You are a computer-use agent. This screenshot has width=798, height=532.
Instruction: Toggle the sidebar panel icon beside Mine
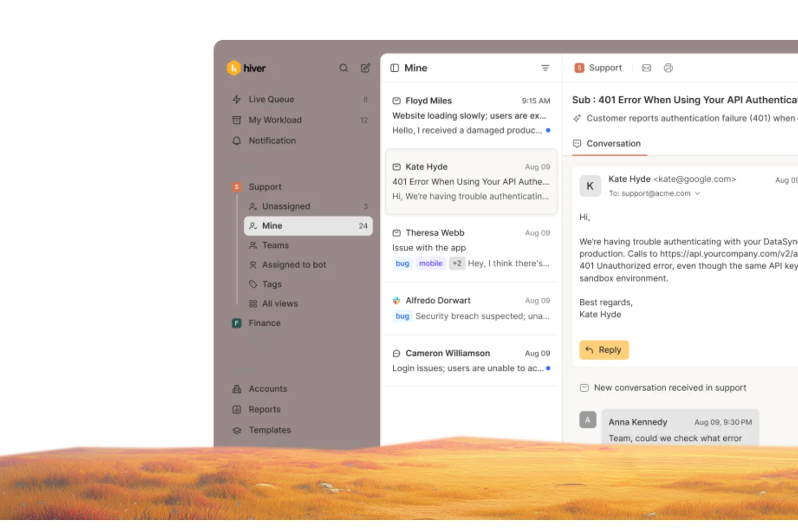[395, 68]
